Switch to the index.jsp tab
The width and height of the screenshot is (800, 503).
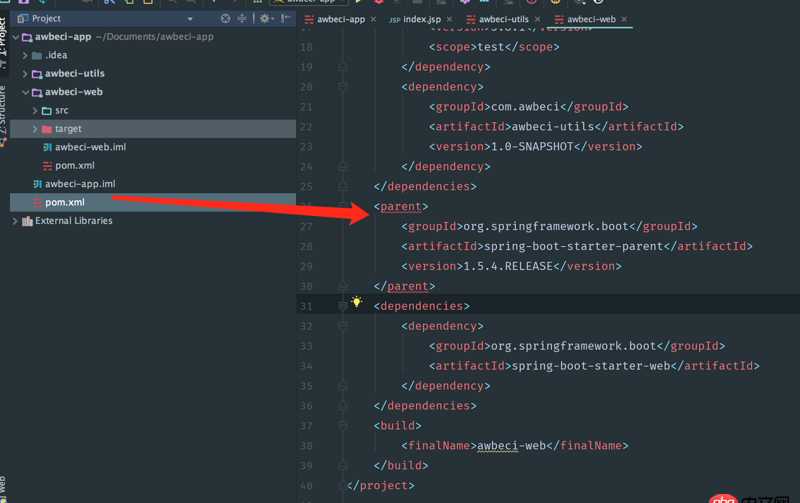pyautogui.click(x=421, y=19)
